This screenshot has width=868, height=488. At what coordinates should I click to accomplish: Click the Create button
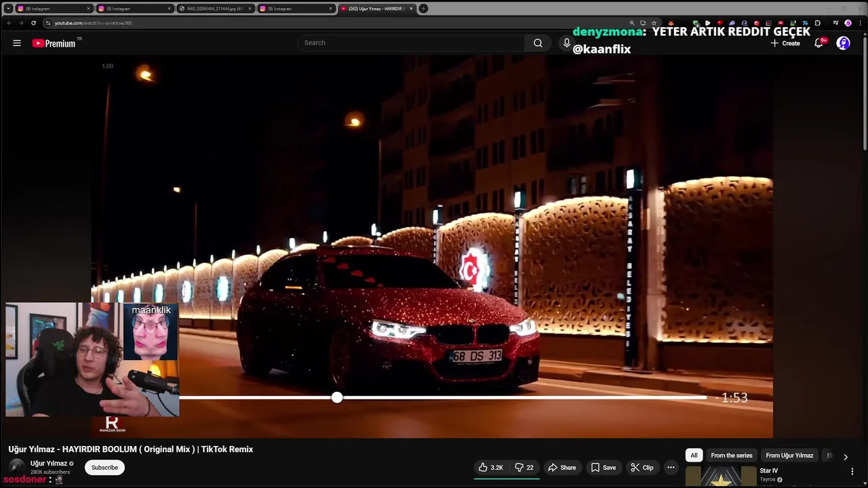point(785,43)
